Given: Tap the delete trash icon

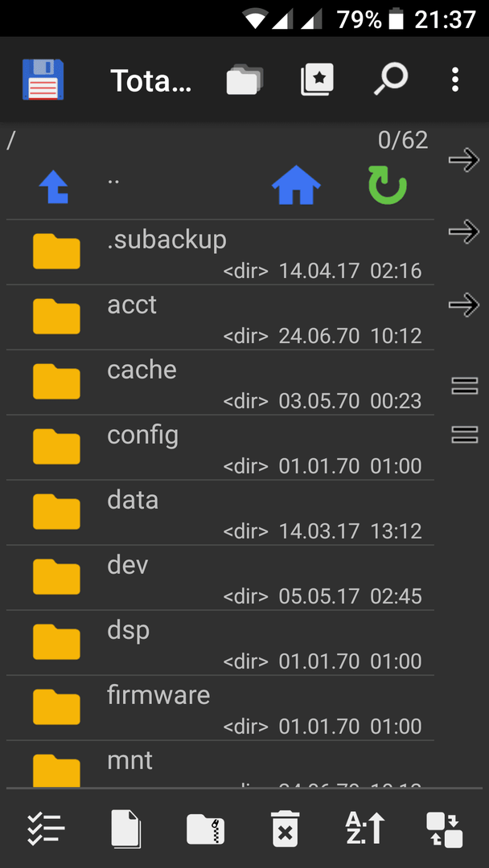Looking at the screenshot, I should (286, 829).
